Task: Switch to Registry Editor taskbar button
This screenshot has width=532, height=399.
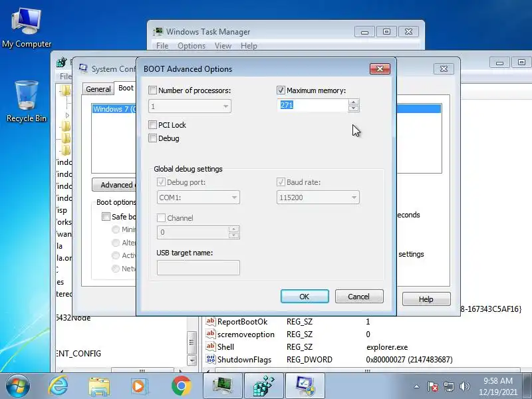Action: (263, 386)
